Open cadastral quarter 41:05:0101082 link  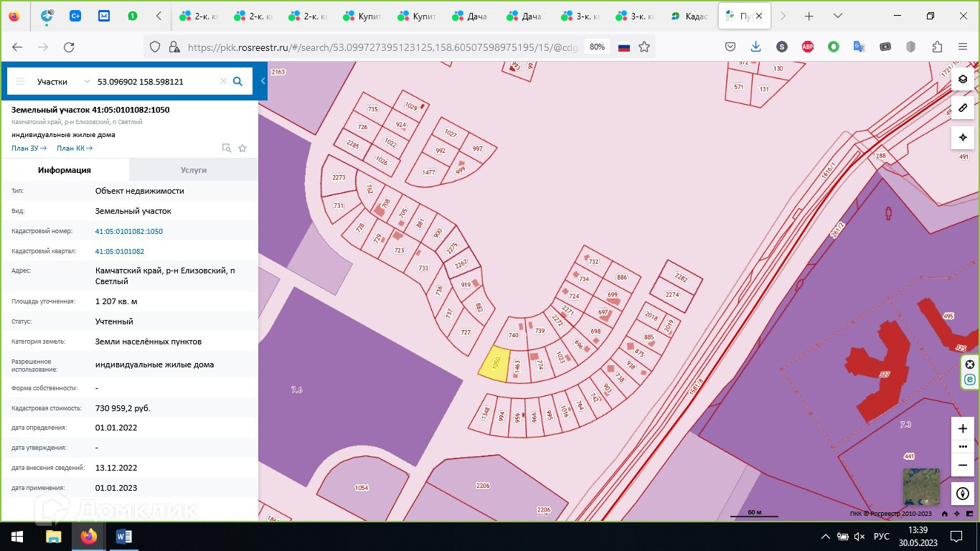(120, 252)
